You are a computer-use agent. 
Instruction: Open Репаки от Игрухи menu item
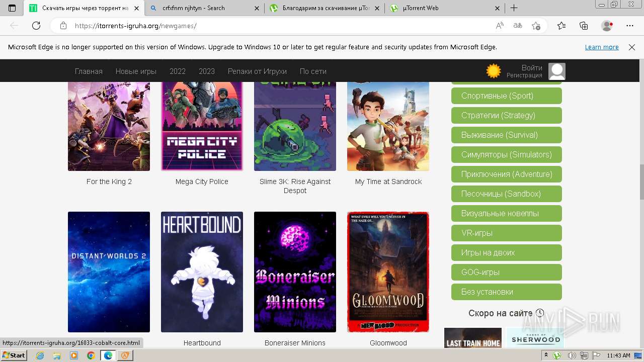click(x=257, y=71)
